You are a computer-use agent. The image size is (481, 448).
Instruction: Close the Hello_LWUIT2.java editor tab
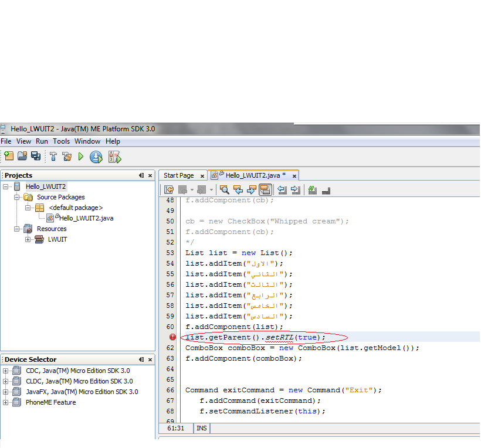point(294,176)
